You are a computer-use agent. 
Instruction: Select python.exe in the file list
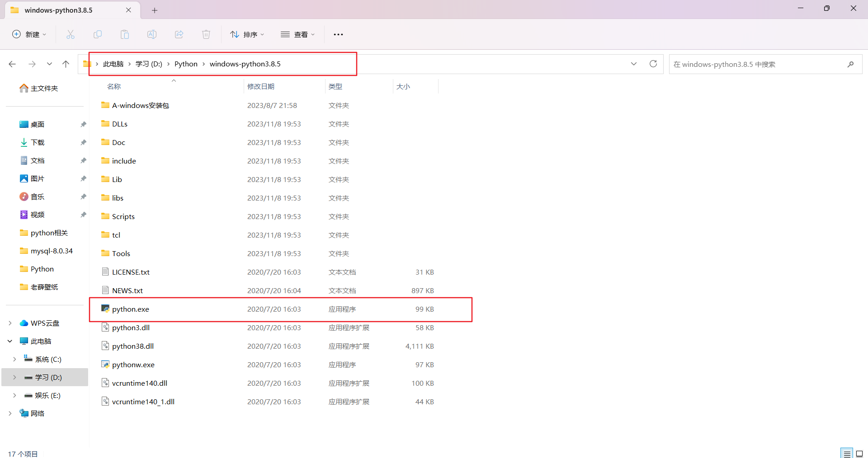pos(131,309)
